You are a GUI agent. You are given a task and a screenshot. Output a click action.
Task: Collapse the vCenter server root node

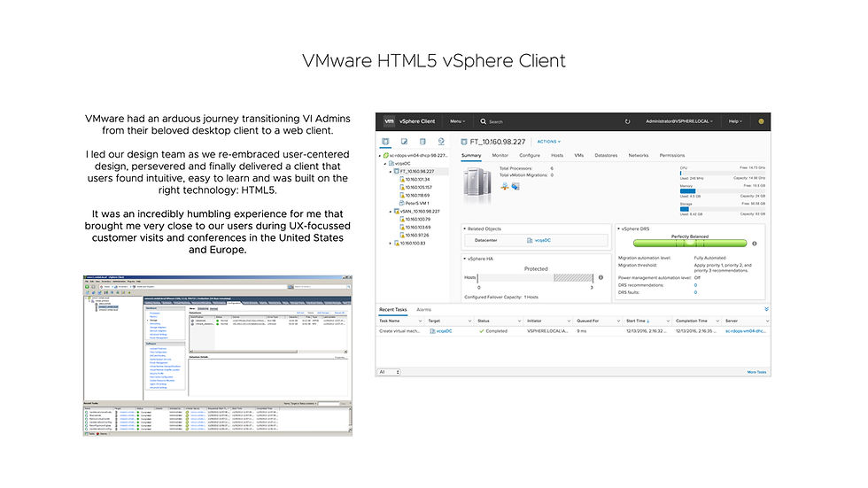click(380, 156)
